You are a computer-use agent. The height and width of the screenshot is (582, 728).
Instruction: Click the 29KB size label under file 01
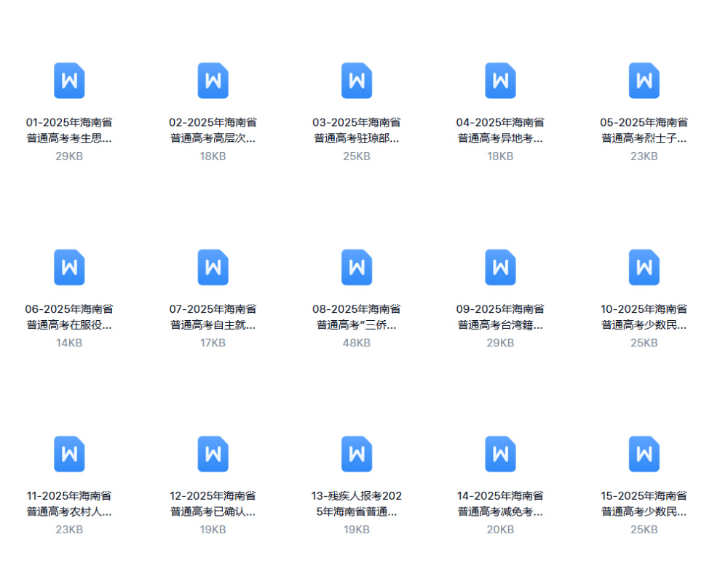click(x=69, y=156)
